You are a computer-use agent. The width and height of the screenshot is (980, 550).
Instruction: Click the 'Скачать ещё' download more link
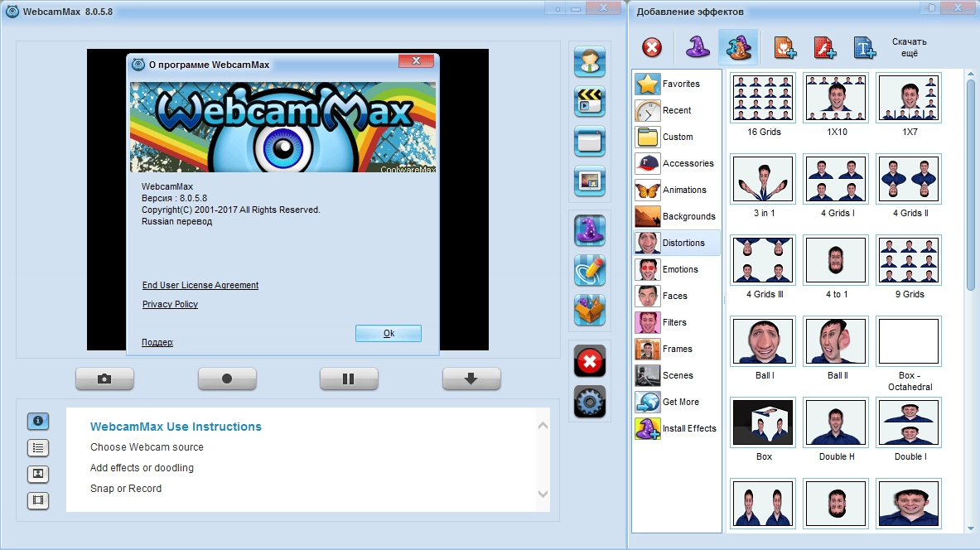(x=909, y=47)
